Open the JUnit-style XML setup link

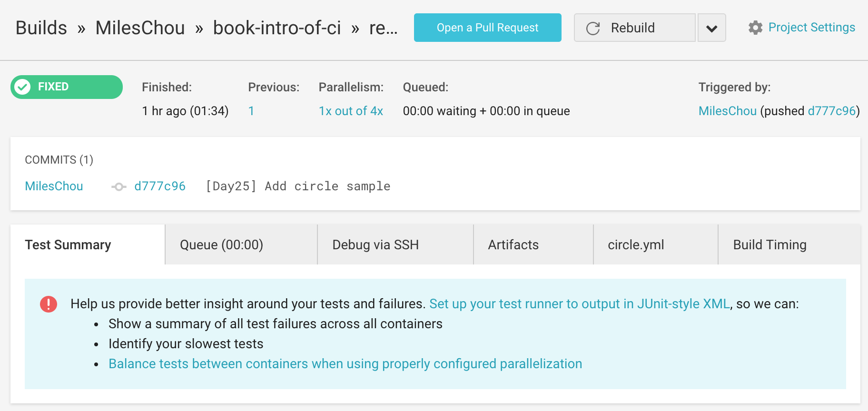click(x=580, y=303)
